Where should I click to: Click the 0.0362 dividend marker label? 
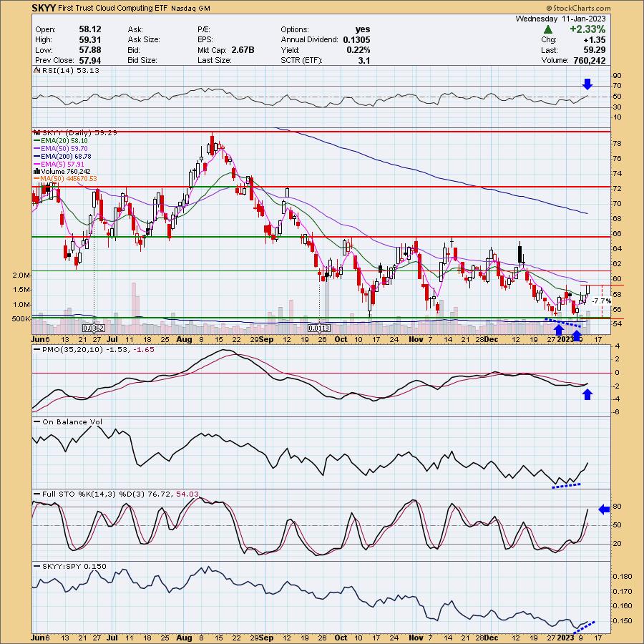click(94, 328)
